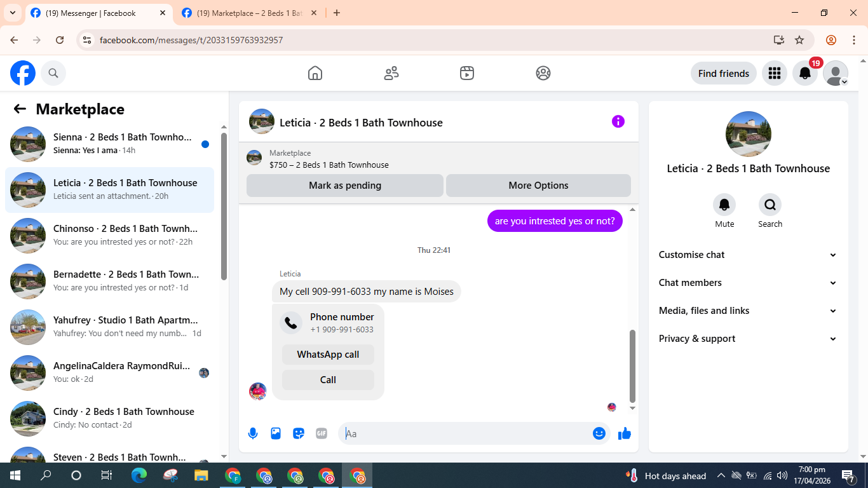Viewport: 868px width, 488px height.
Task: Send a thumbs up like
Action: tap(625, 433)
